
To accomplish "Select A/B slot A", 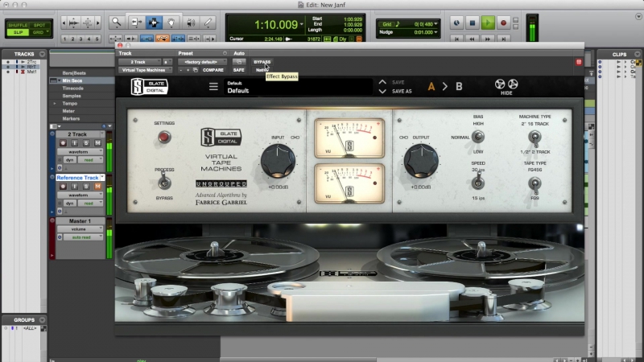I will tap(431, 87).
